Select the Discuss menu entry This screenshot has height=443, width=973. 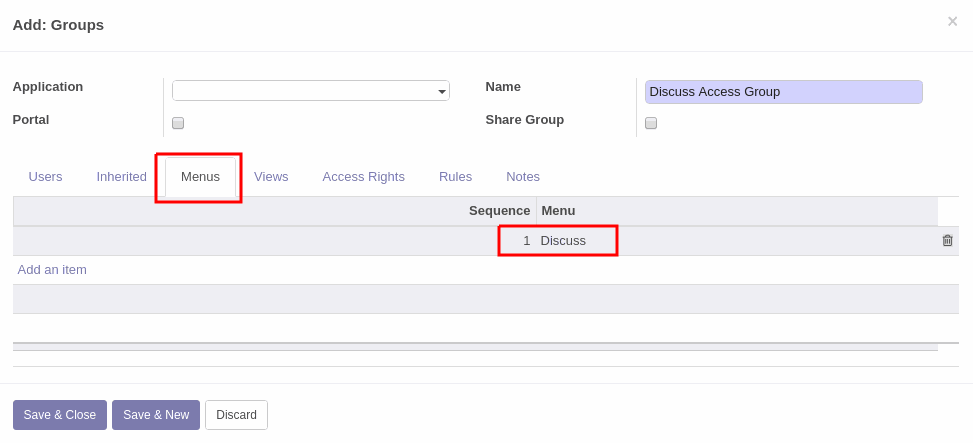[563, 241]
